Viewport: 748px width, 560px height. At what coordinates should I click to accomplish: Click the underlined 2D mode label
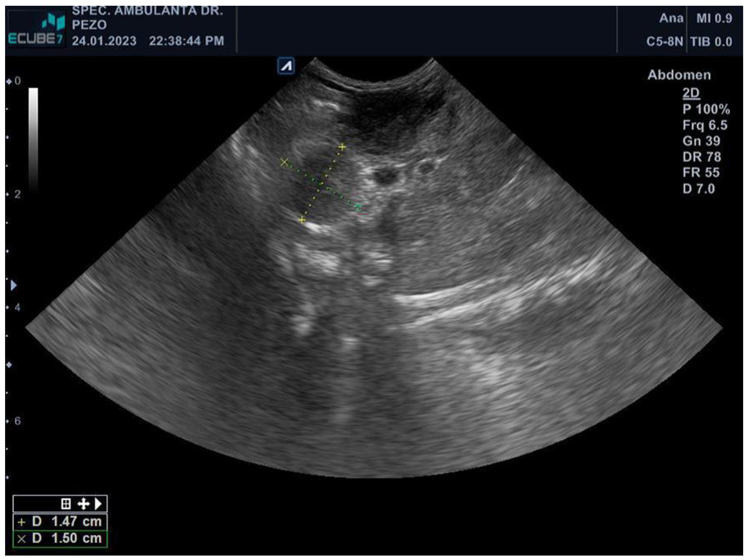coord(691,93)
